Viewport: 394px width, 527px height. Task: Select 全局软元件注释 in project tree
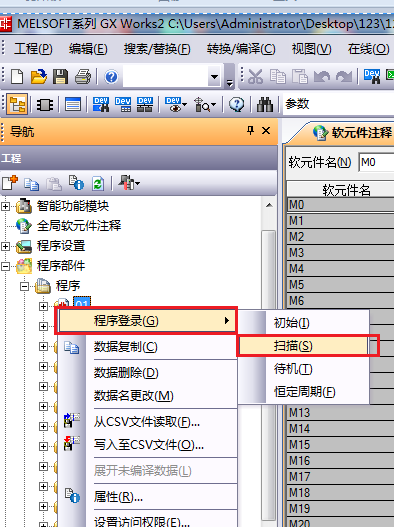point(79,226)
